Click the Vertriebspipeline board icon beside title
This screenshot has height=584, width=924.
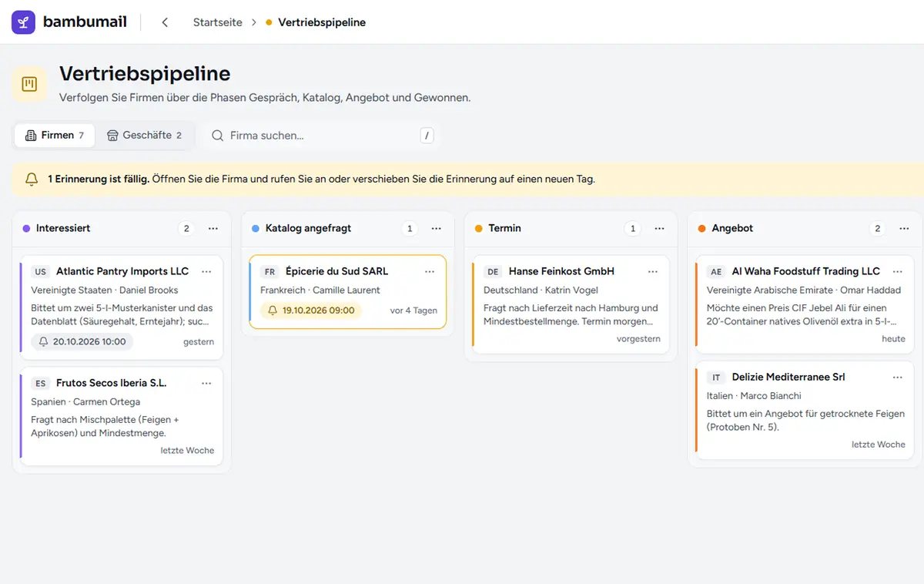pyautogui.click(x=30, y=84)
